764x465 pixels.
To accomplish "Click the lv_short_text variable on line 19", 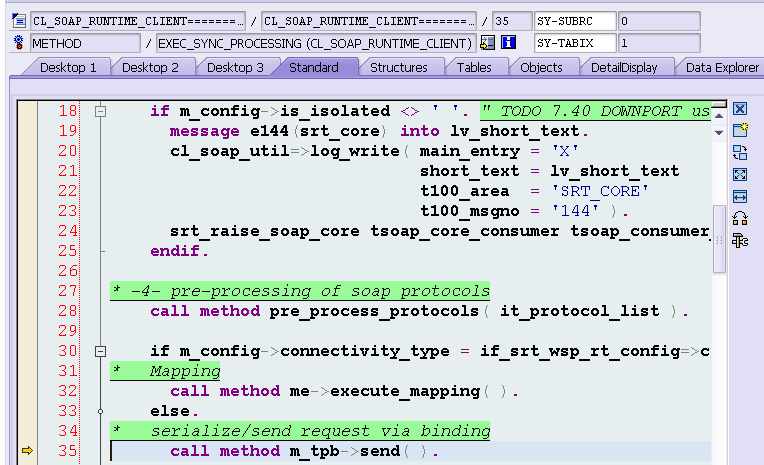I will coord(515,132).
